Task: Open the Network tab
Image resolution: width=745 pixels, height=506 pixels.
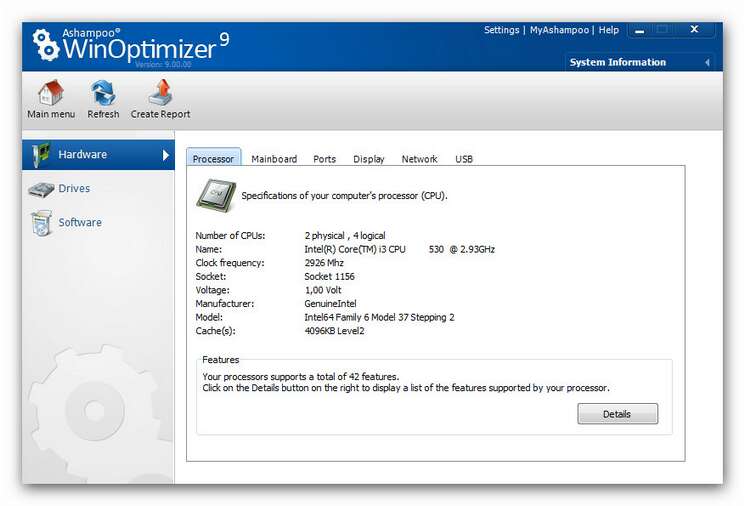Action: [x=419, y=159]
